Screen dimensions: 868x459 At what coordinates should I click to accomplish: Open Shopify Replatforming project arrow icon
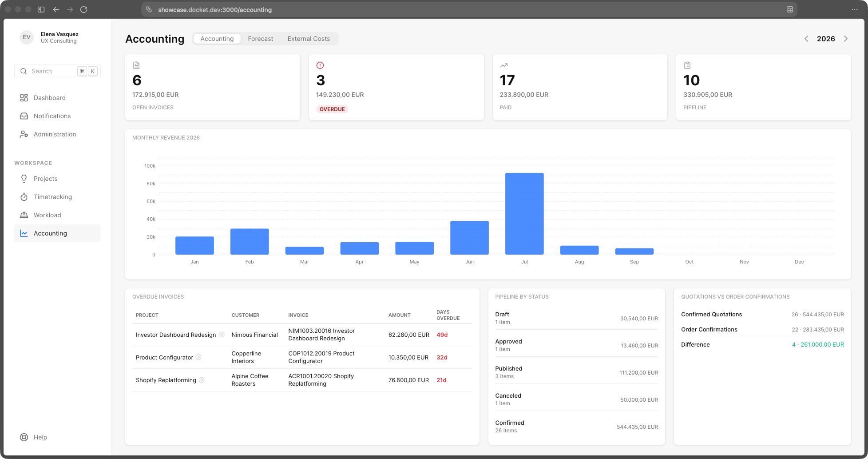click(x=202, y=380)
